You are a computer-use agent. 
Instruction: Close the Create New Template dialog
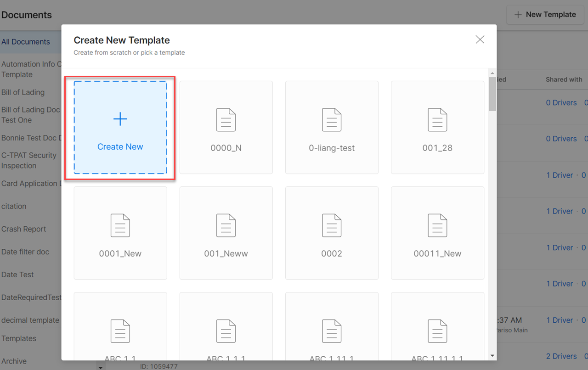pos(480,39)
